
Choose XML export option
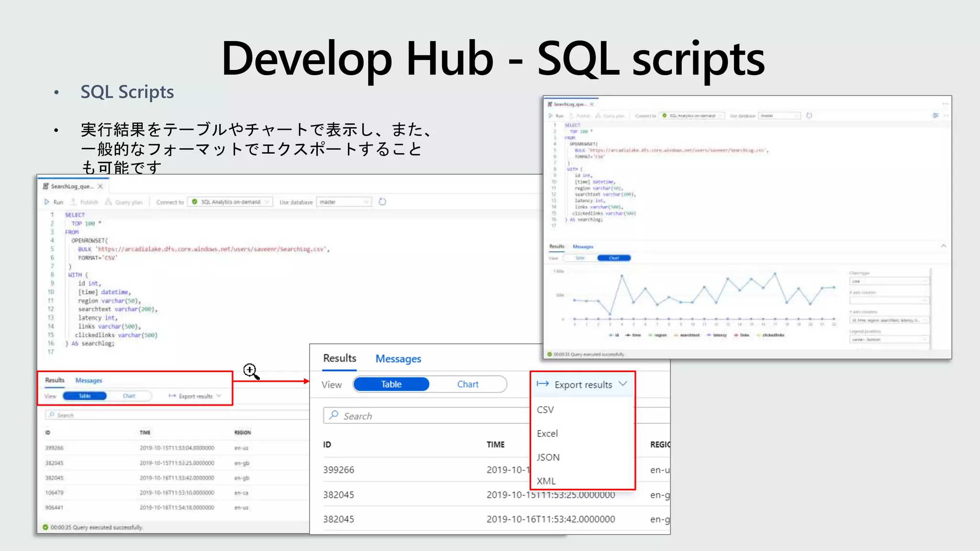[x=546, y=481]
